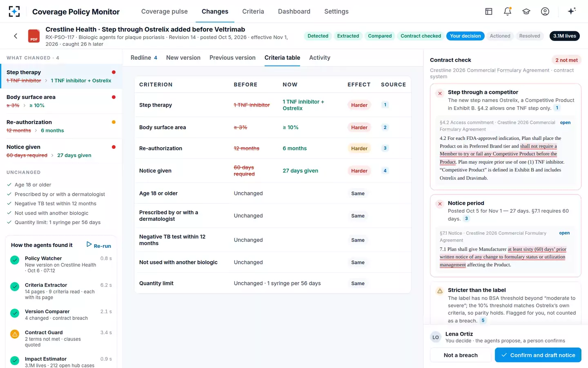
Task: Click the X icon beside Notice period
Action: pyautogui.click(x=440, y=204)
